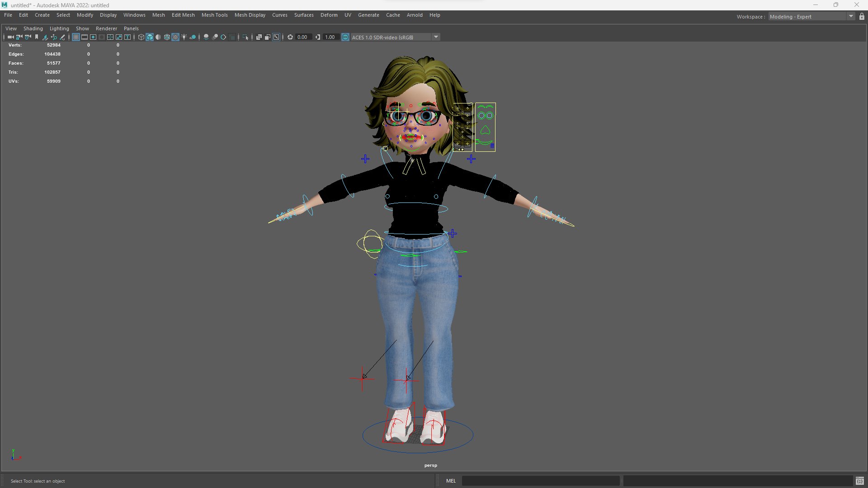Click the X-Ray icon
Viewport: 868px width, 488px height.
[259, 37]
